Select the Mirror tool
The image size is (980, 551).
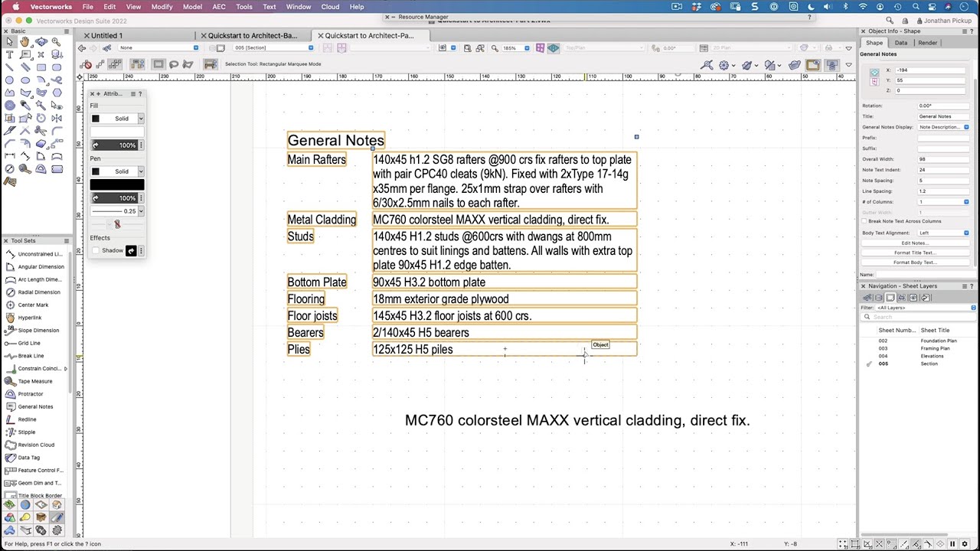click(x=57, y=118)
